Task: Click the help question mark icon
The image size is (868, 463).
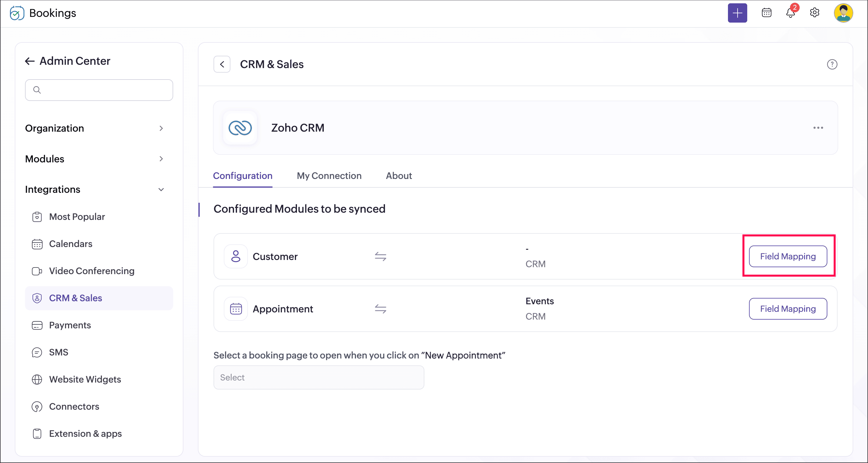Action: [832, 64]
